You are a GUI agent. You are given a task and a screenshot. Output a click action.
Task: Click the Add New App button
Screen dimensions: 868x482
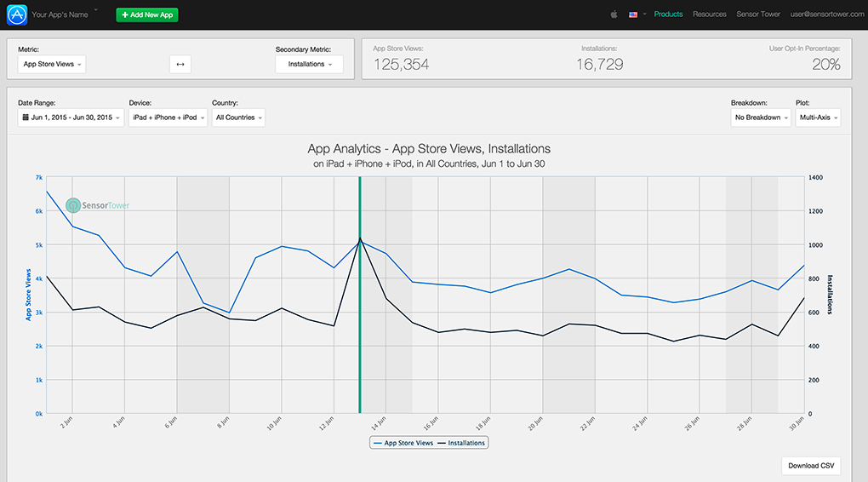pyautogui.click(x=147, y=14)
